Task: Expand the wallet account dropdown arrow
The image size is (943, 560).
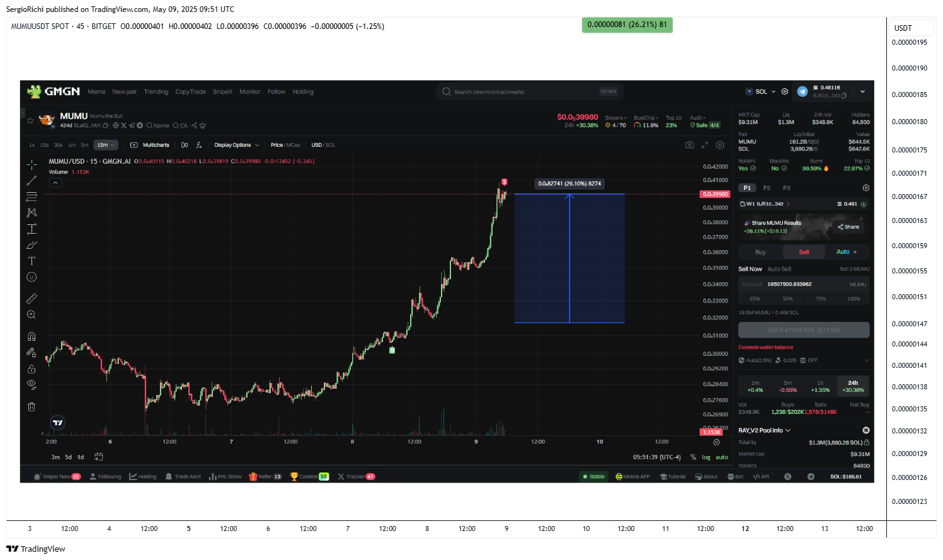Action: (x=862, y=91)
